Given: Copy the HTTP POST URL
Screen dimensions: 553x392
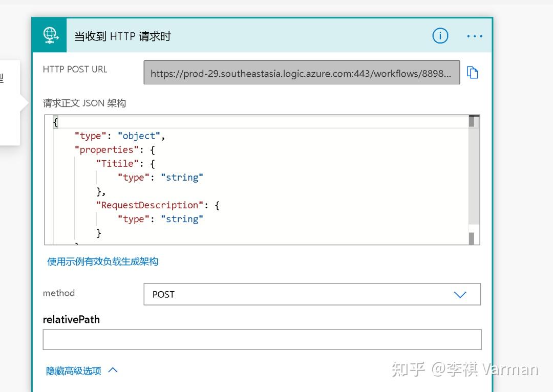Looking at the screenshot, I should (472, 72).
